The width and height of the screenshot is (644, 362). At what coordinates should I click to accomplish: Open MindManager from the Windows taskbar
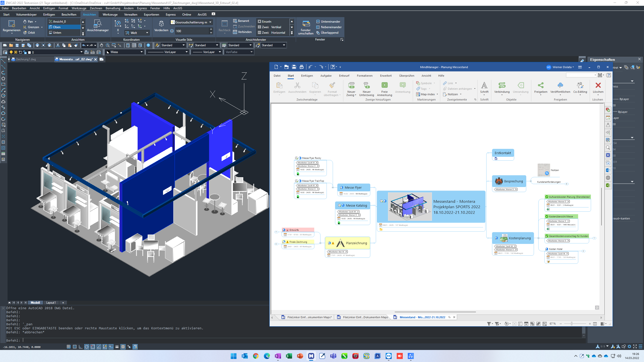click(x=311, y=356)
